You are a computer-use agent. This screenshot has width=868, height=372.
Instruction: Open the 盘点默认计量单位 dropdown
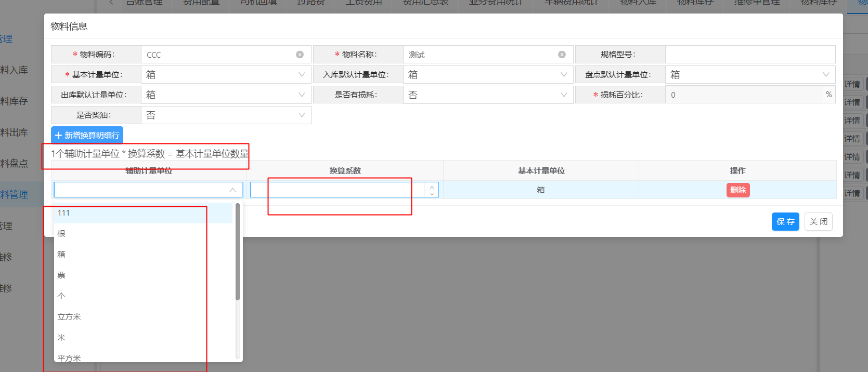750,75
